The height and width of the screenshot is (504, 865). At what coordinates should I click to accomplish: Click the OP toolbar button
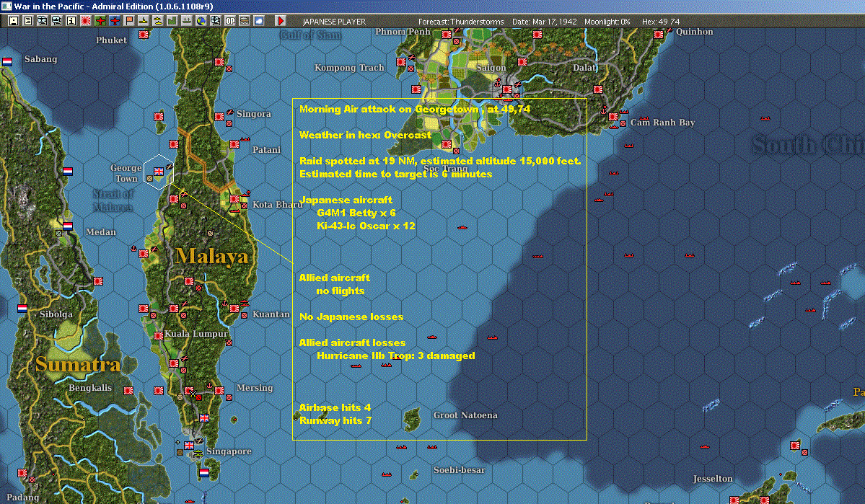click(x=229, y=21)
